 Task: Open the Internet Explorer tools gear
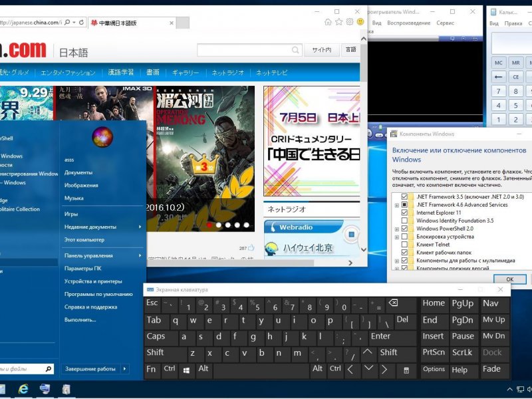click(x=350, y=22)
